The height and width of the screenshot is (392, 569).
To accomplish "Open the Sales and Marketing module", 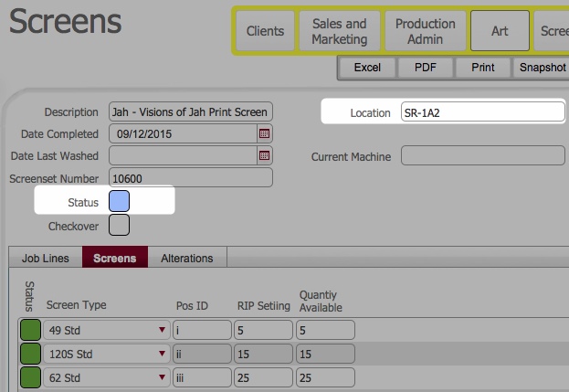I will 339,31.
